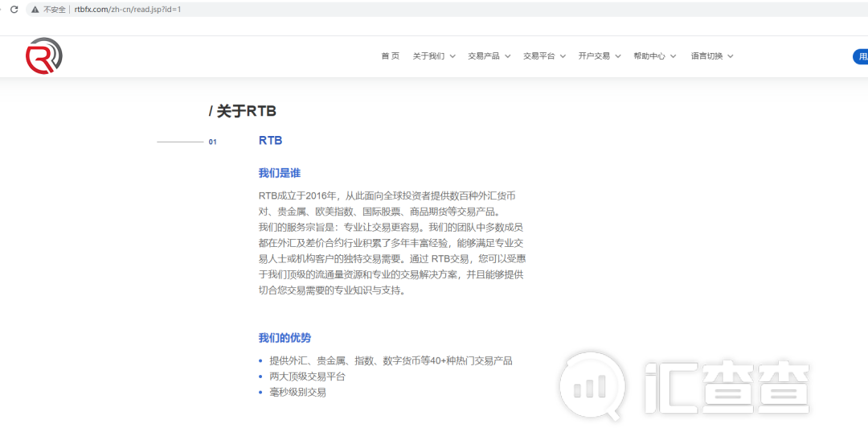
Task: Click the 我们是谁 subheading
Action: [x=280, y=174]
